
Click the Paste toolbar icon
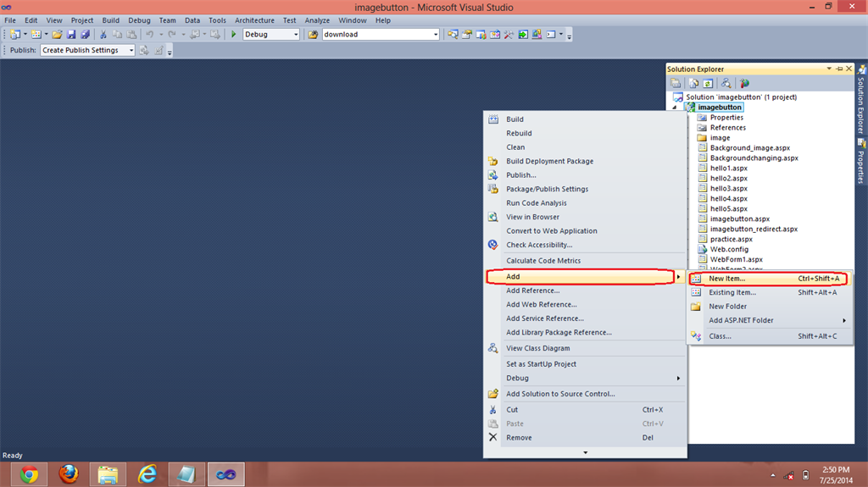tap(131, 35)
